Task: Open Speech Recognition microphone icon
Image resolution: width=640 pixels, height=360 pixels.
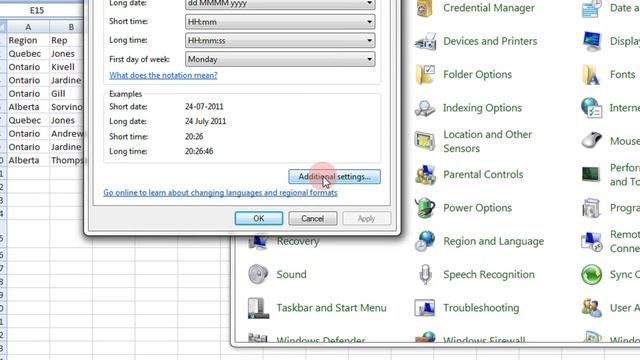Action: pos(425,274)
